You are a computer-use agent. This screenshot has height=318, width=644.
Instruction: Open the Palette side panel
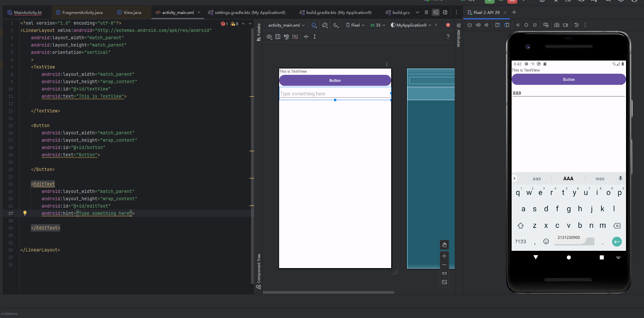click(x=259, y=32)
